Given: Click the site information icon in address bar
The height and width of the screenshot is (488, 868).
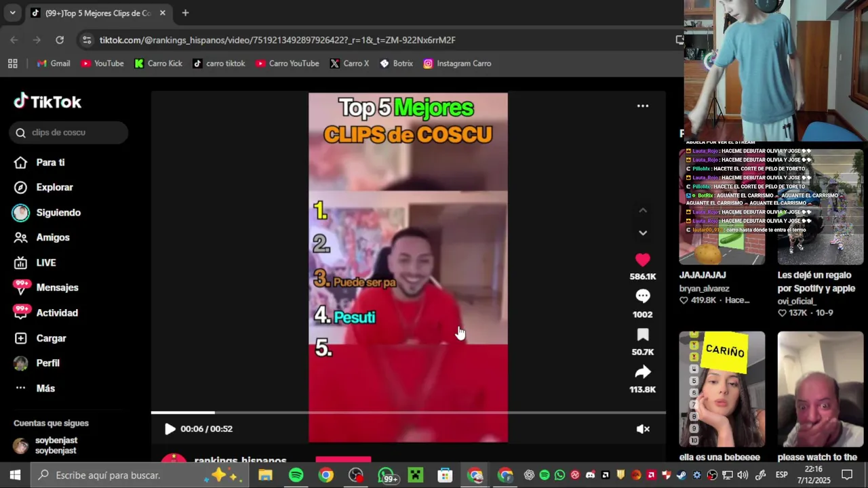Looking at the screenshot, I should (x=87, y=40).
